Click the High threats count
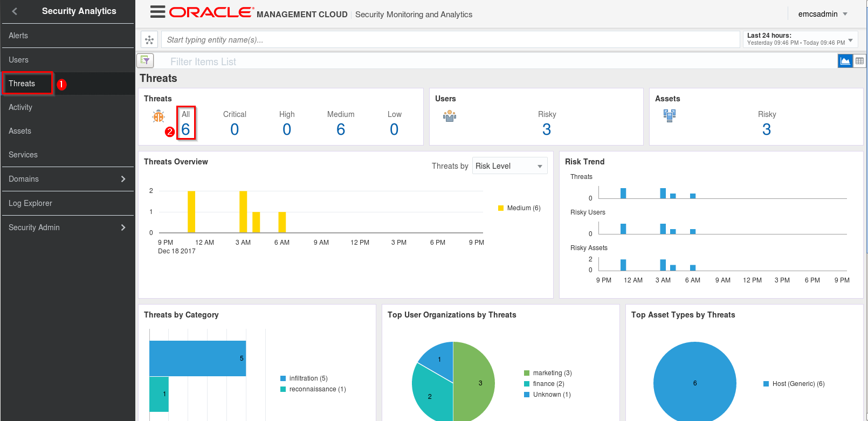Screen dimensions: 868x421 coord(287,129)
